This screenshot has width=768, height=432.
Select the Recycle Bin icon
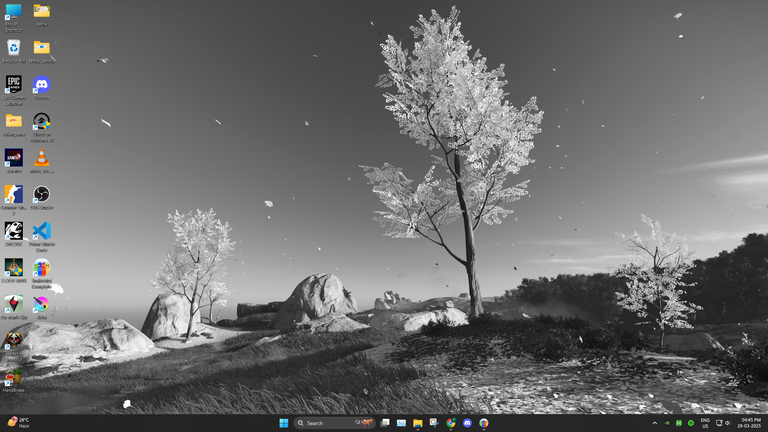coord(14,48)
